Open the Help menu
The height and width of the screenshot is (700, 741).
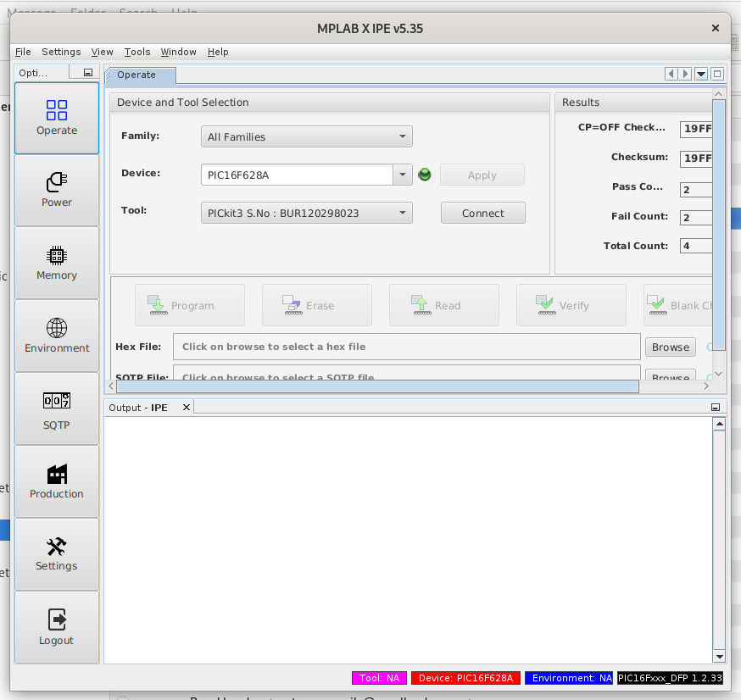218,52
